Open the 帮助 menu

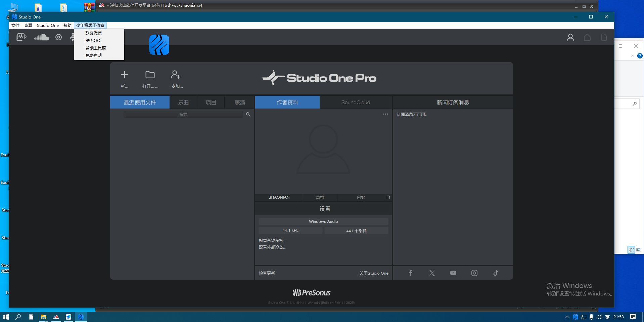tap(67, 26)
